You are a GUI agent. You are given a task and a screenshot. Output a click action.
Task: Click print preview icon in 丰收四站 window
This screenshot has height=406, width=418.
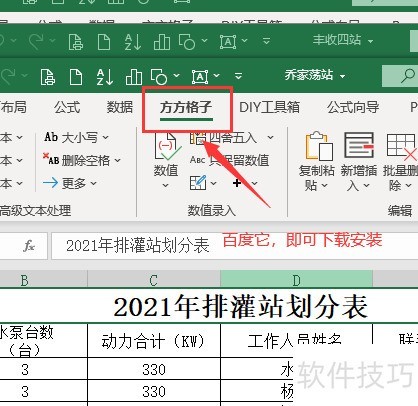(x=76, y=42)
